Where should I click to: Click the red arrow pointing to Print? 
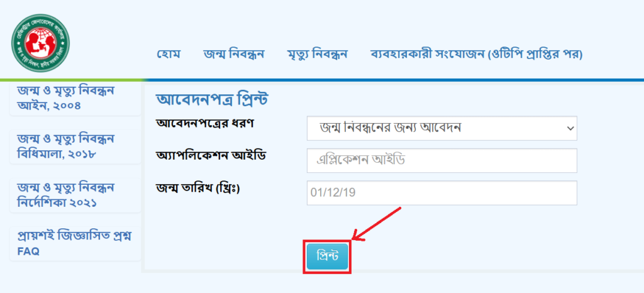click(x=377, y=224)
